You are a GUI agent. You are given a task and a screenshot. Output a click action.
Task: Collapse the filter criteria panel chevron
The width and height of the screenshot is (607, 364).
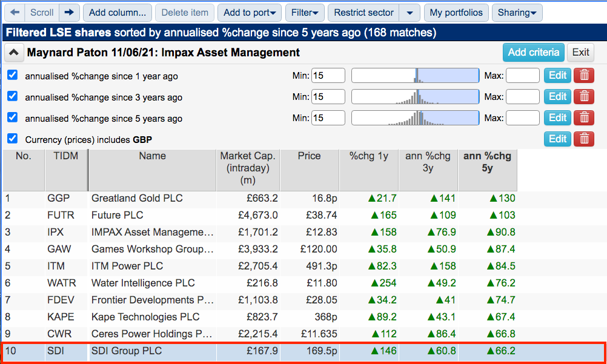13,53
